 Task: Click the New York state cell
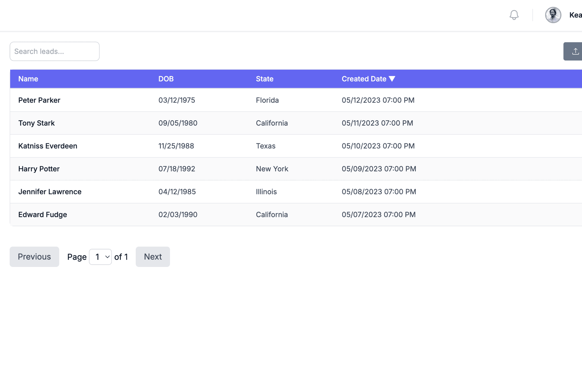point(272,169)
